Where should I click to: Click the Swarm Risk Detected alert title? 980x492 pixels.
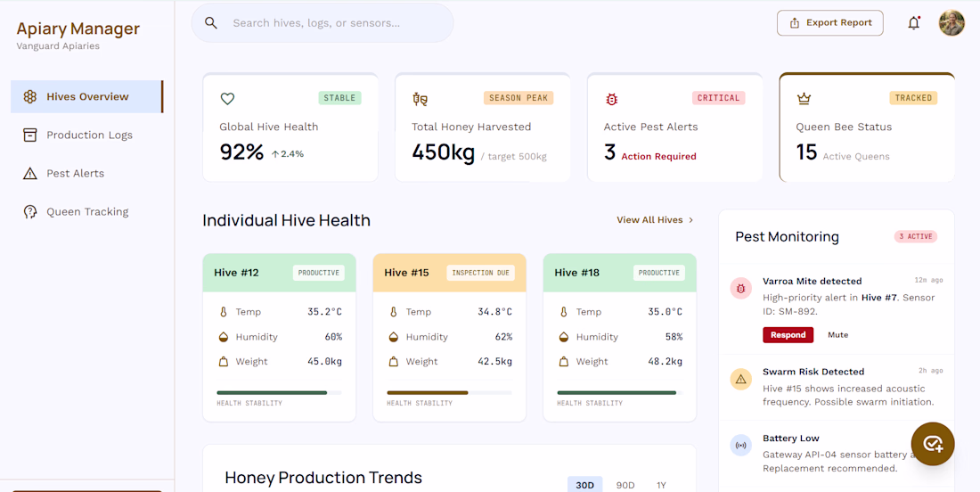813,372
